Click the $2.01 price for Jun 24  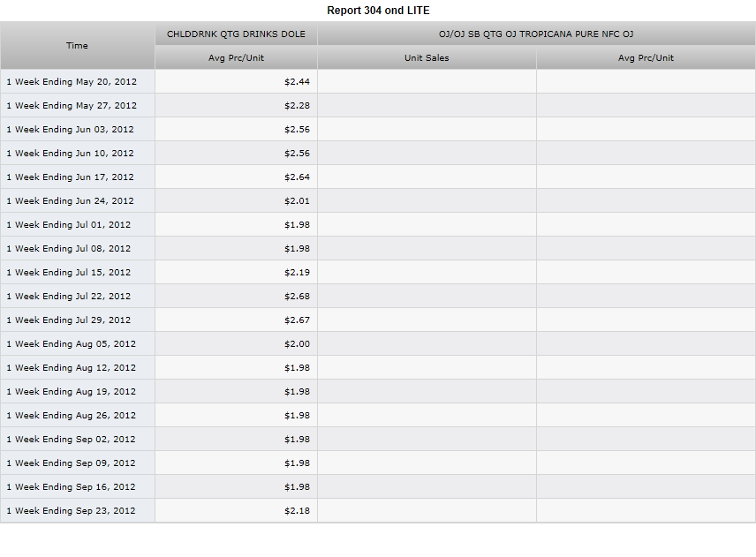point(297,200)
